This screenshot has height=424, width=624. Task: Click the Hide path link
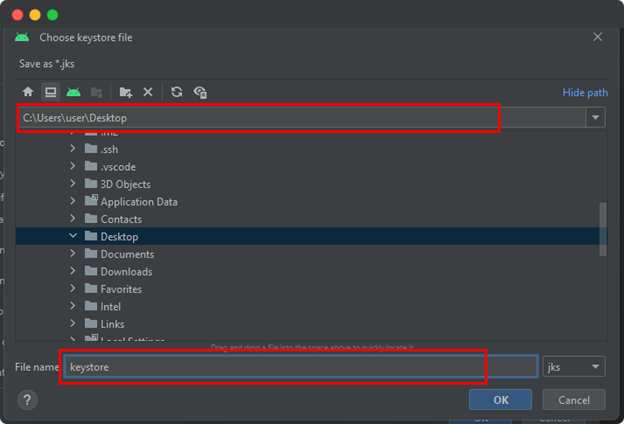coord(585,93)
